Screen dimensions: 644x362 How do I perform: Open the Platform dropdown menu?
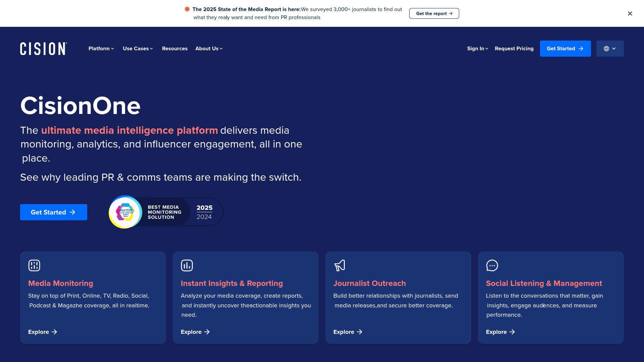(x=101, y=49)
